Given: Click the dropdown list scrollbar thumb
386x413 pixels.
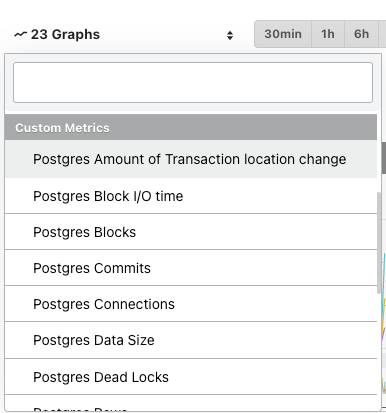Looking at the screenshot, I should click(379, 243).
